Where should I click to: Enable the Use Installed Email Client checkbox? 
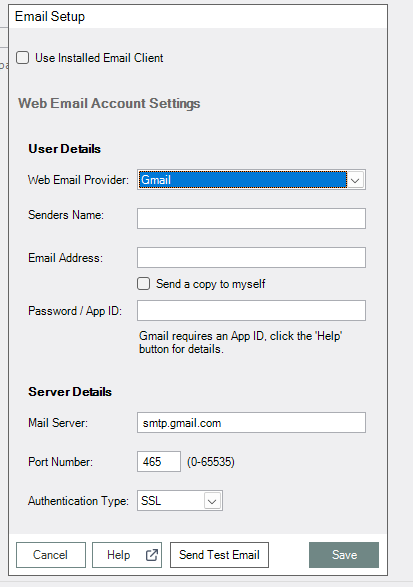(22, 58)
